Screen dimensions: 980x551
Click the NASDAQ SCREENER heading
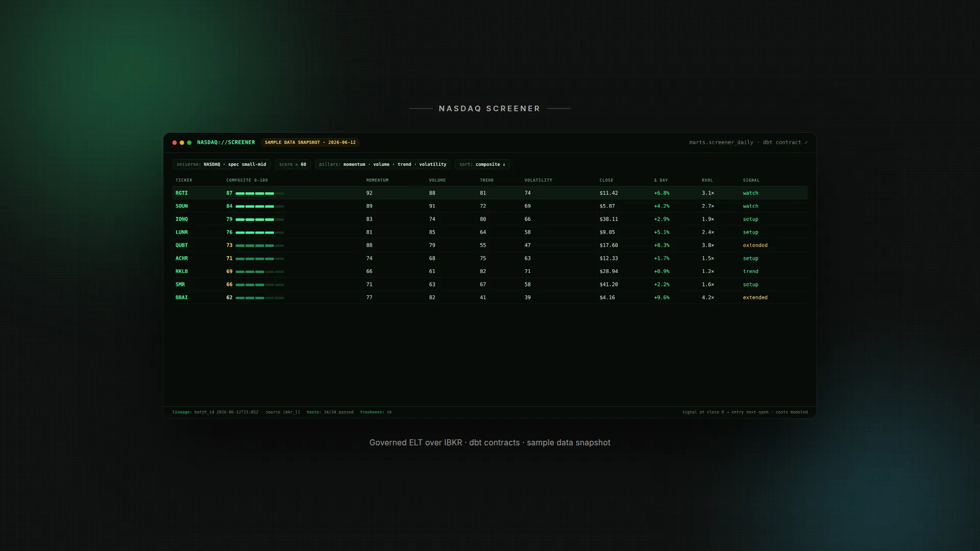(489, 109)
